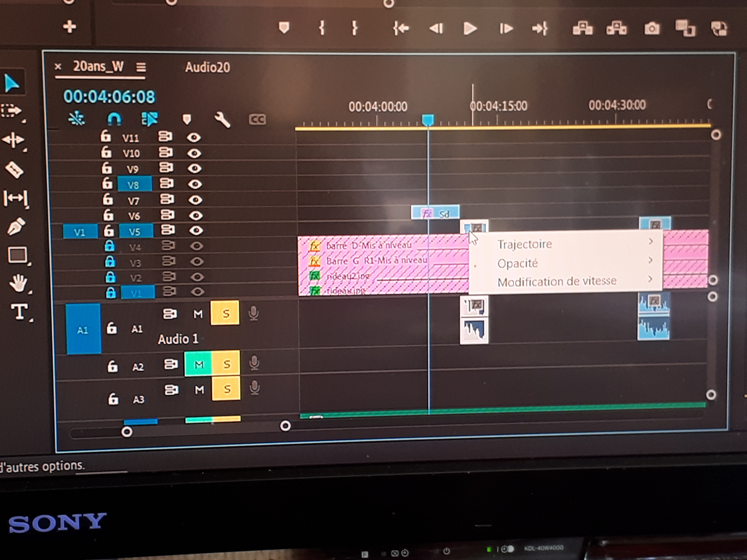Solo audio track A1
This screenshot has height=560, width=747.
[225, 313]
